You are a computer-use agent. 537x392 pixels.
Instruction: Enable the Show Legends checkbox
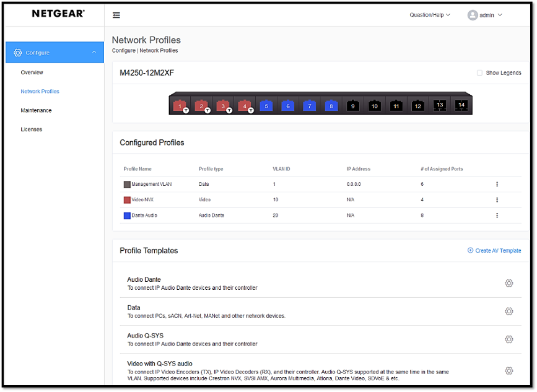pyautogui.click(x=479, y=73)
